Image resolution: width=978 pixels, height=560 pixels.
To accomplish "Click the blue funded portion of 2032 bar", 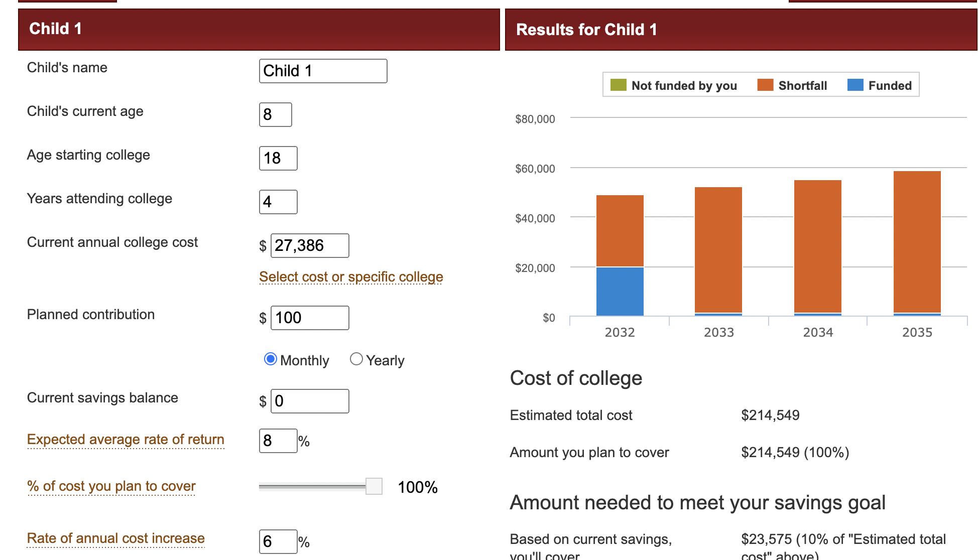I will coord(620,292).
